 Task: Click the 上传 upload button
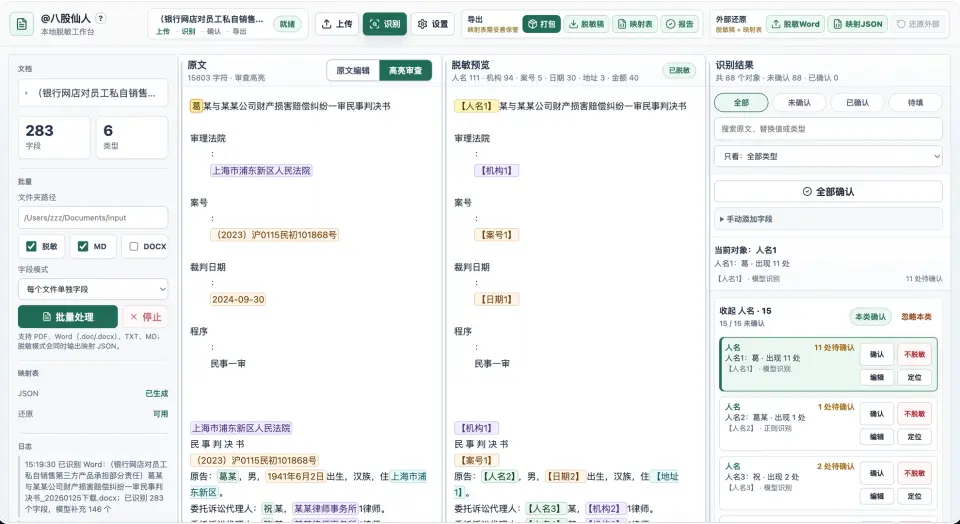coord(337,24)
